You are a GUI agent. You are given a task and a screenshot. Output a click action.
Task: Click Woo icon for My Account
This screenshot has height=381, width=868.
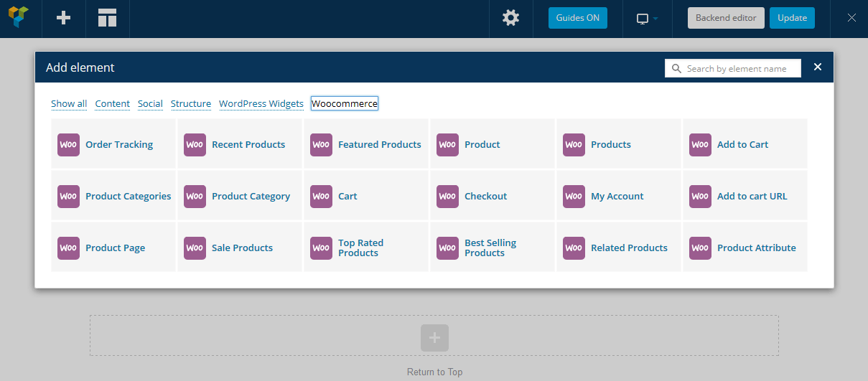point(574,196)
